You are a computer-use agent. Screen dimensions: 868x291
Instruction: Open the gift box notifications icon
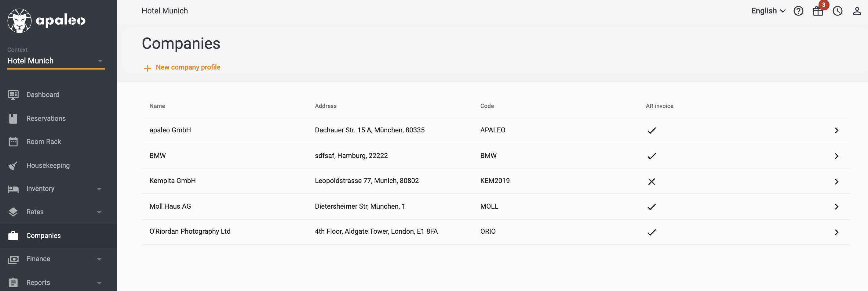818,11
